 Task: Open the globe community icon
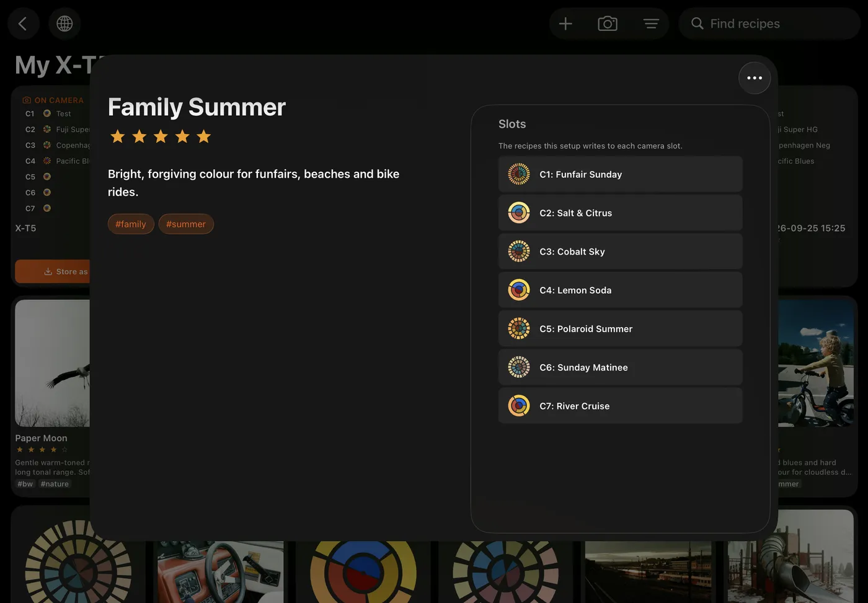tap(64, 24)
